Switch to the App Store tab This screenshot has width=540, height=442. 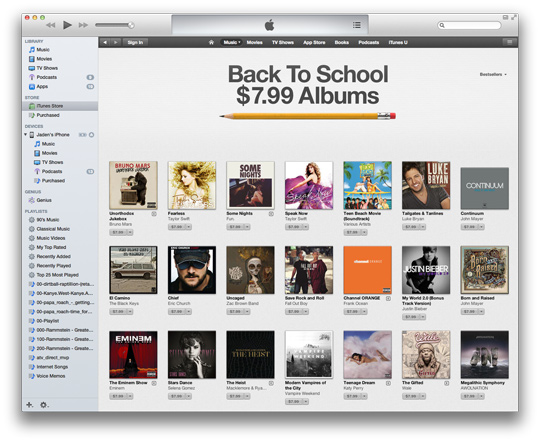pos(314,42)
